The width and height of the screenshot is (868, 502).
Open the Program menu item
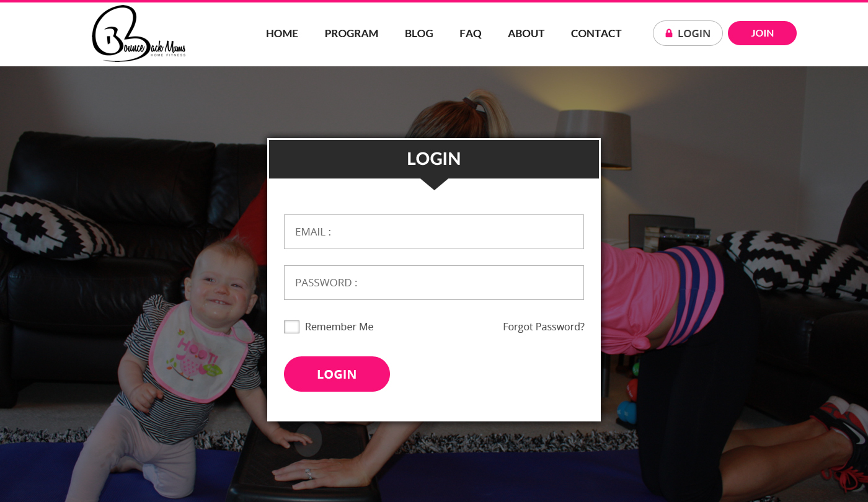coord(352,33)
